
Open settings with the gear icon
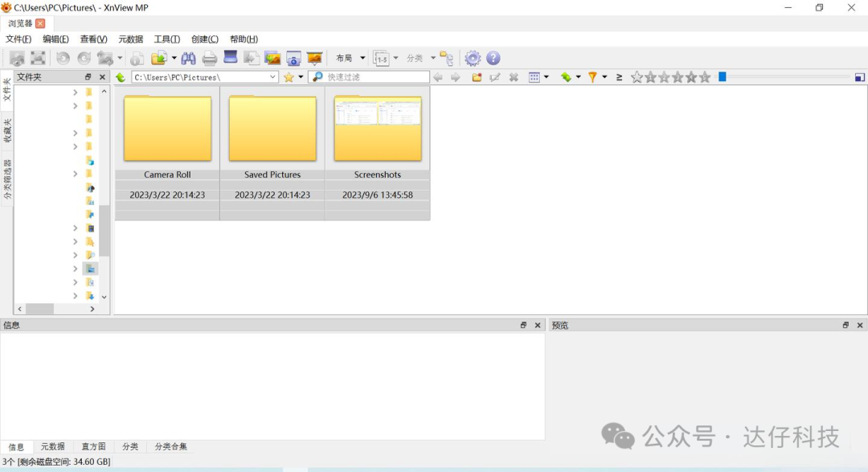pos(473,58)
